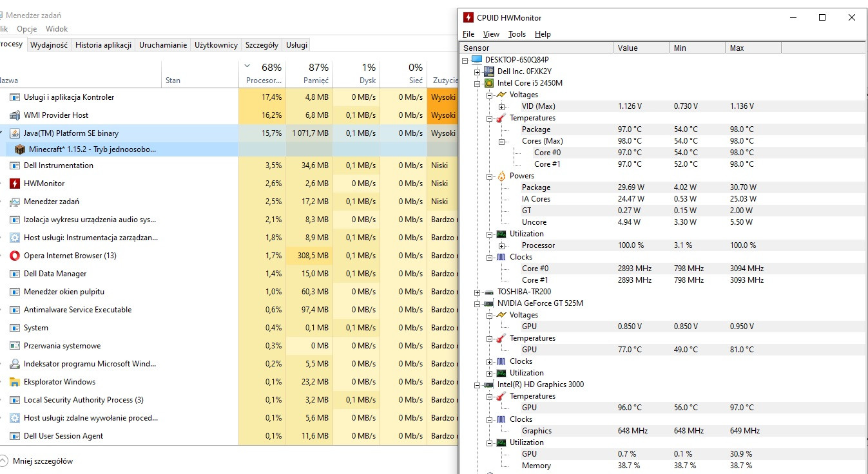
Task: Click the Task Manager title bar icon
Action: tap(1, 15)
